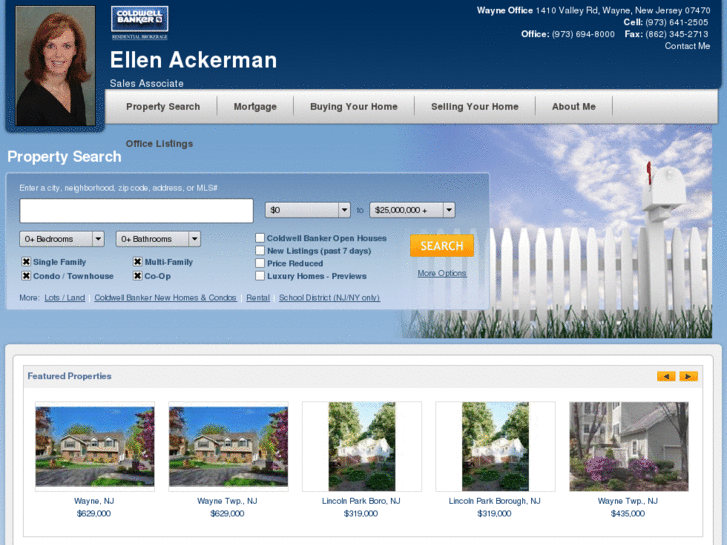The image size is (727, 545).
Task: Go to Buying Your Home
Action: point(354,107)
